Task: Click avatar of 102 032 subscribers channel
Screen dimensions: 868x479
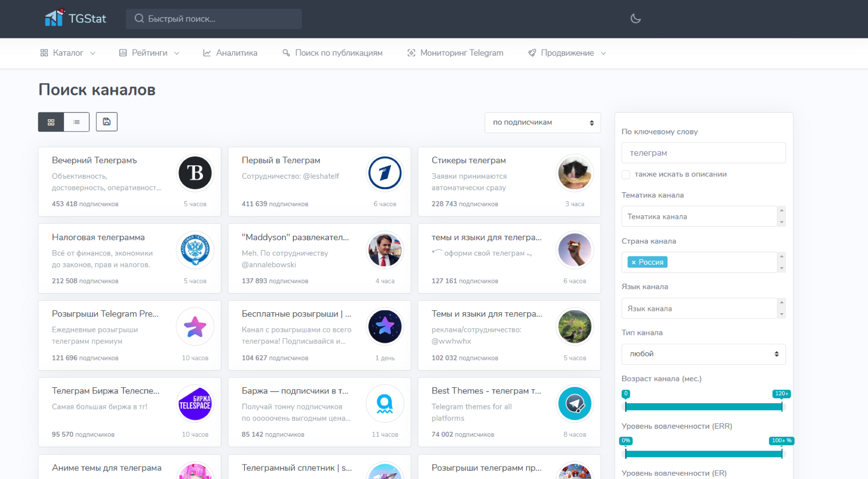Action: coord(575,327)
